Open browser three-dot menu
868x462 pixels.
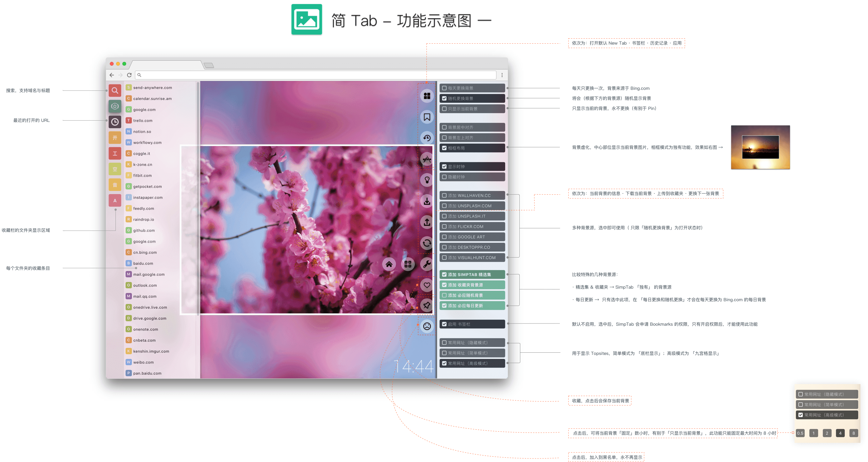[x=502, y=75]
